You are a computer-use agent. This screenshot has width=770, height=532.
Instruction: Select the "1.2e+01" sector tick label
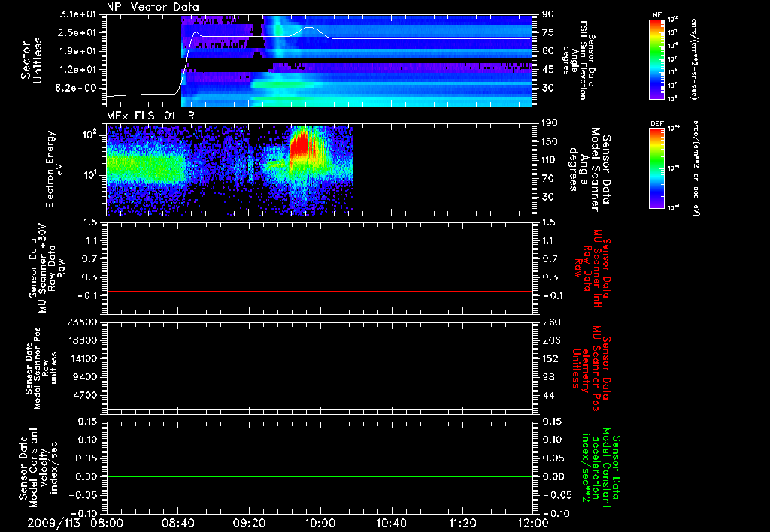78,70
